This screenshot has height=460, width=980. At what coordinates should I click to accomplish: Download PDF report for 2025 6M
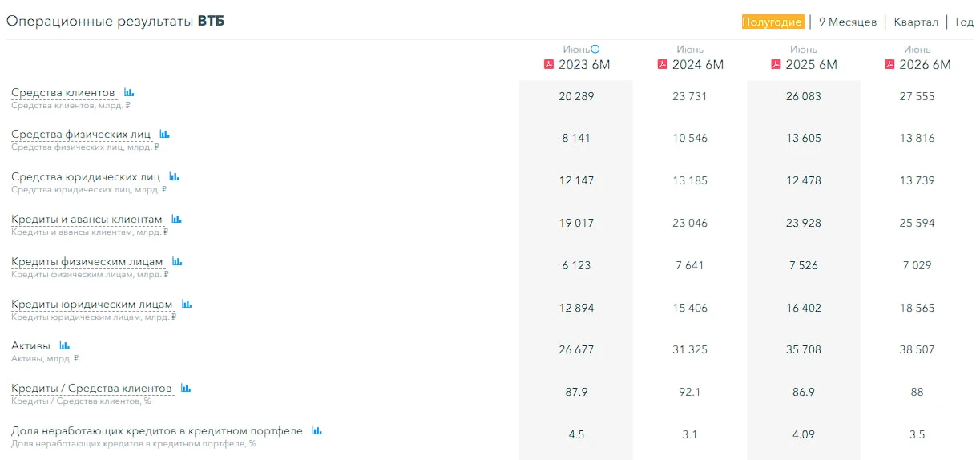click(776, 64)
